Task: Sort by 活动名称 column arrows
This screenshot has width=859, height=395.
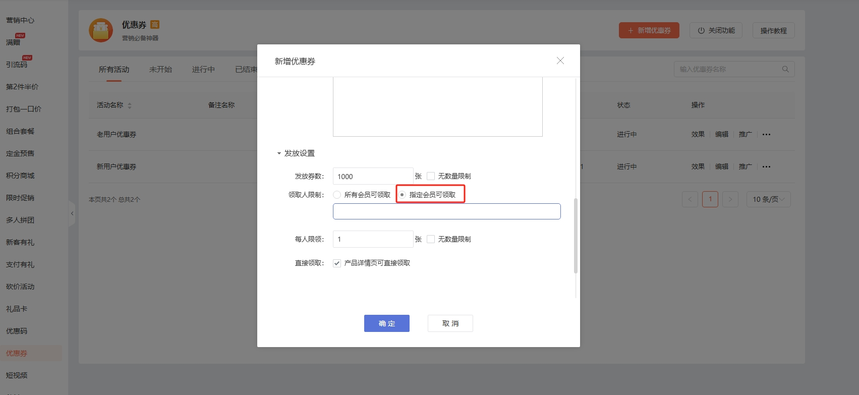Action: [x=129, y=105]
